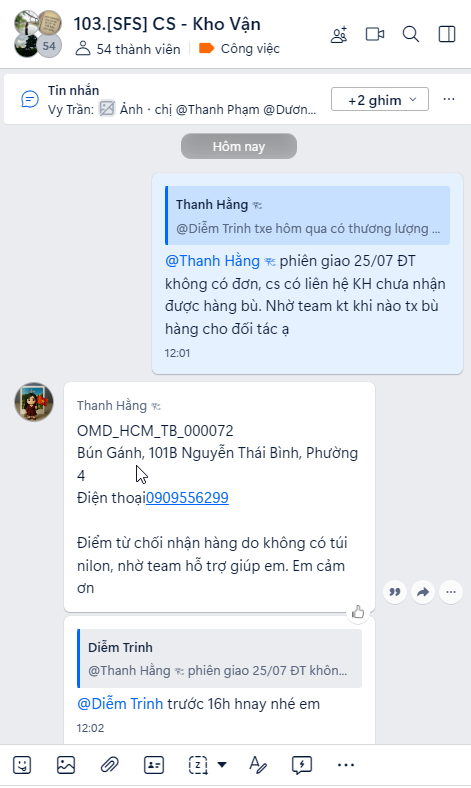Open the add members icon
Screen dimensions: 471x788
pyautogui.click(x=339, y=35)
